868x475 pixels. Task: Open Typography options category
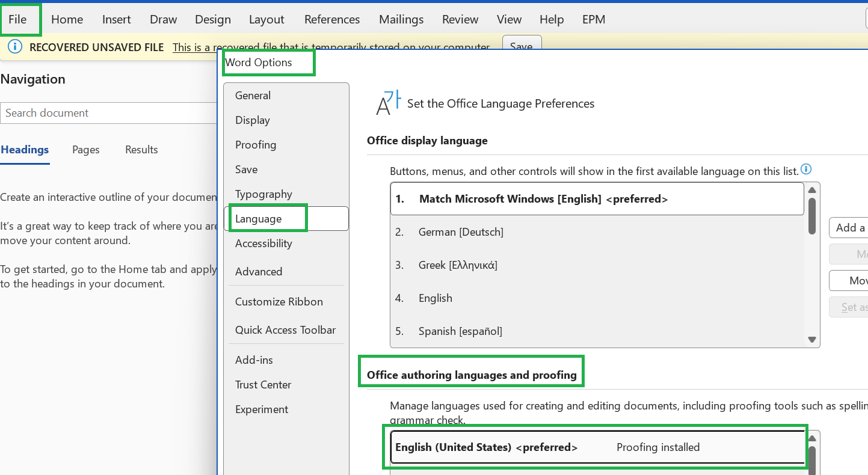pos(286,194)
